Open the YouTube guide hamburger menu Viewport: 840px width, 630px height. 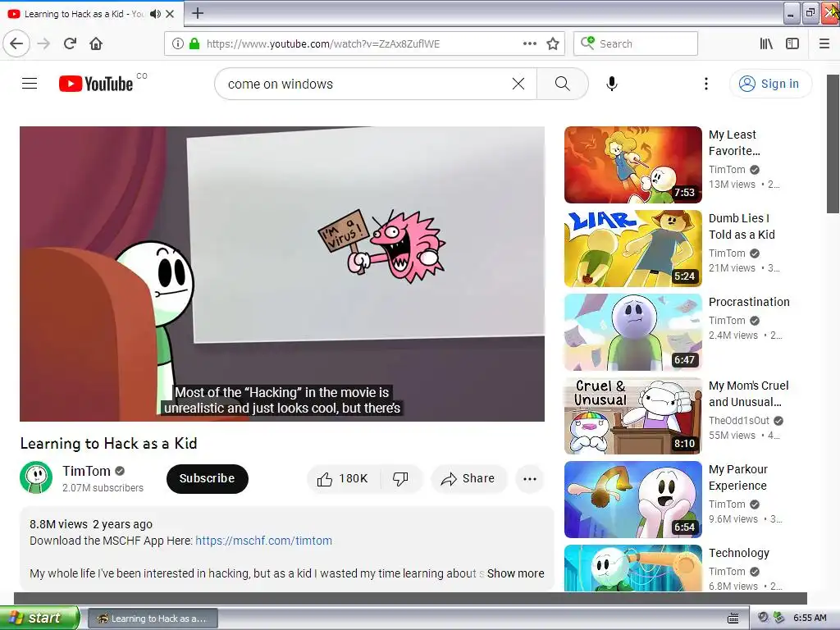(30, 84)
